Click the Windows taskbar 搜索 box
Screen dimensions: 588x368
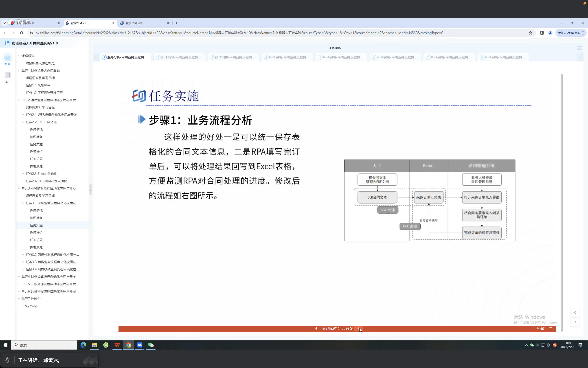pos(44,345)
